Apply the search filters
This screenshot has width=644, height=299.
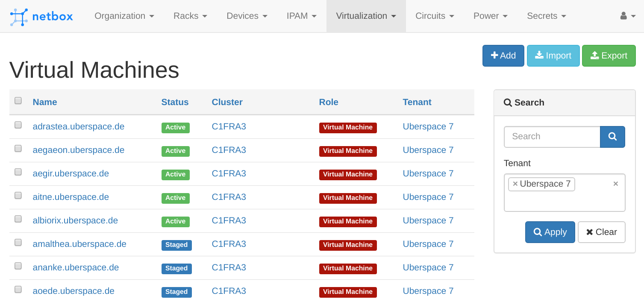550,232
